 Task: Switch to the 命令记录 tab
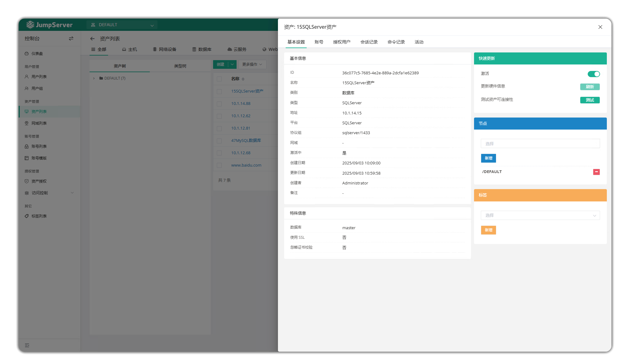pyautogui.click(x=396, y=42)
